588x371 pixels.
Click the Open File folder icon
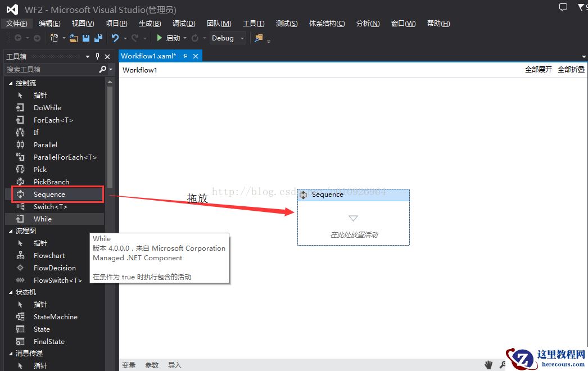73,38
